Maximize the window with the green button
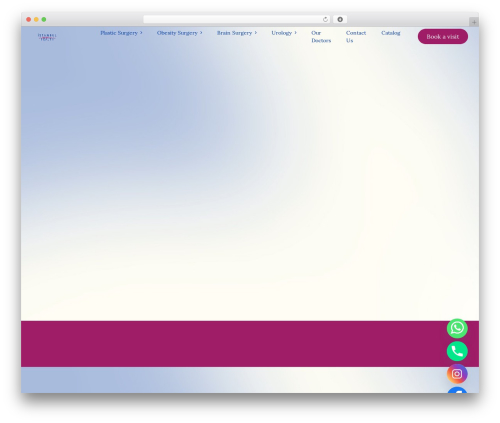 [44, 19]
